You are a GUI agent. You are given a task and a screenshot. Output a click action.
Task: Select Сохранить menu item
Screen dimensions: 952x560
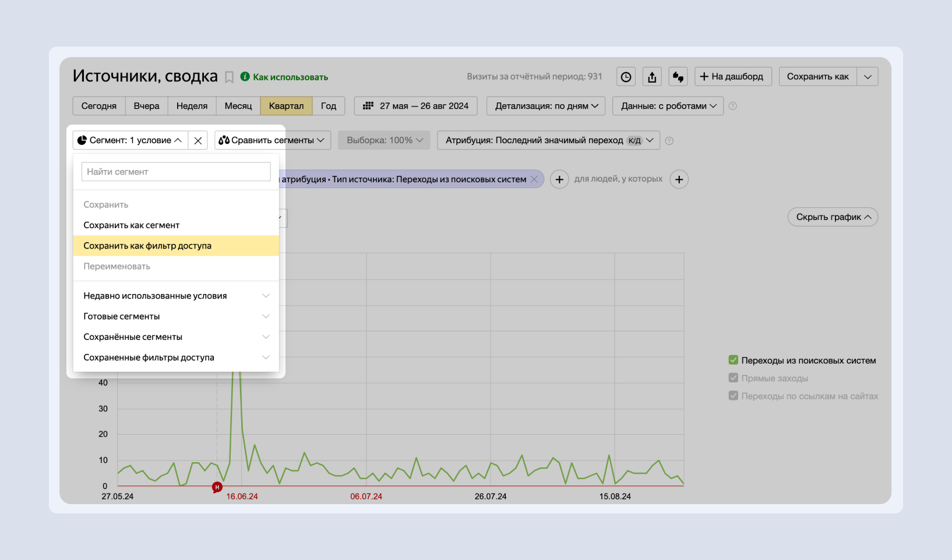176,205
